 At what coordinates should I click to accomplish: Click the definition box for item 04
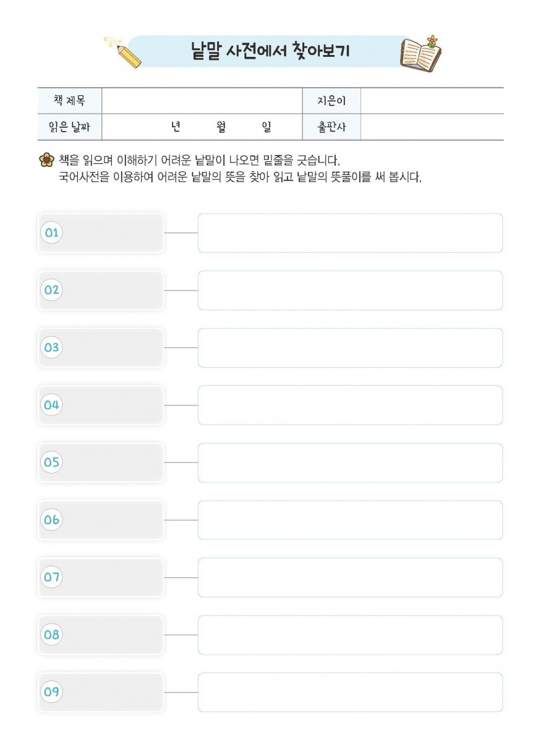[x=350, y=405]
